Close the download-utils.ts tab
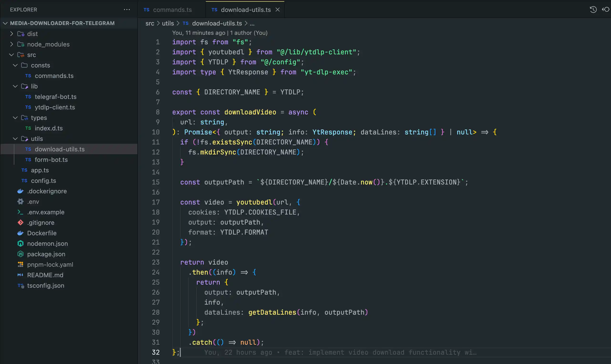Screen dimensions: 611x364 [278, 10]
